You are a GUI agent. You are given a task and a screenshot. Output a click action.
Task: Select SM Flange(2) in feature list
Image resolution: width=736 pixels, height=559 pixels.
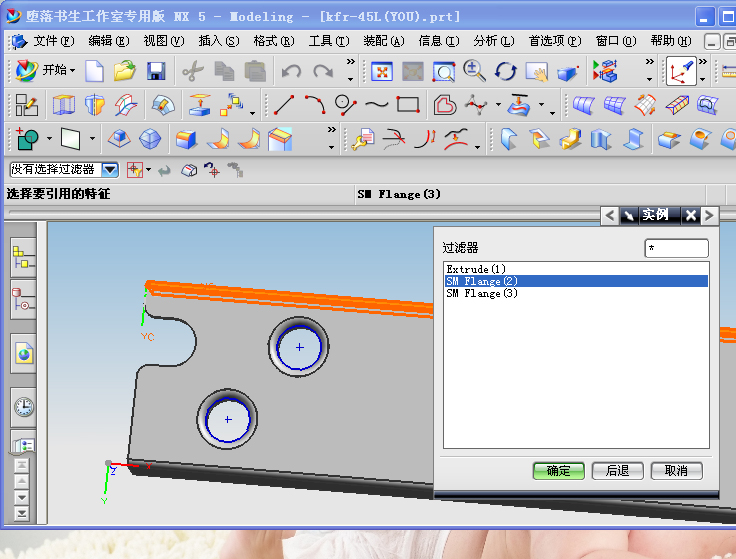pos(576,281)
